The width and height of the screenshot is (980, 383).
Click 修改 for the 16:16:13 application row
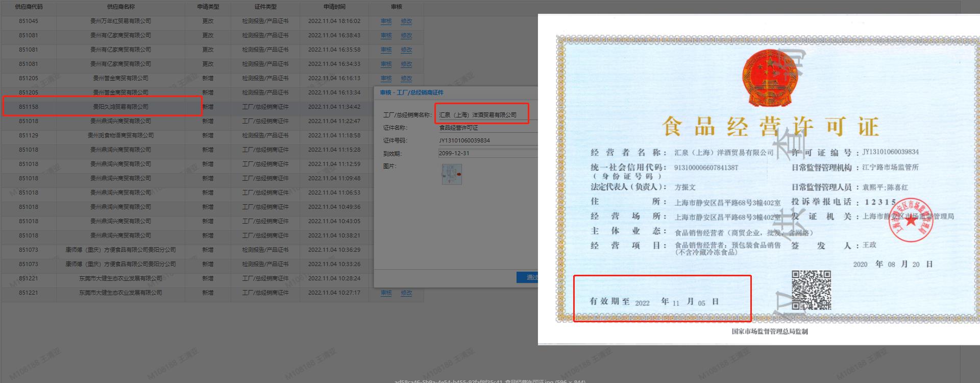(x=406, y=79)
